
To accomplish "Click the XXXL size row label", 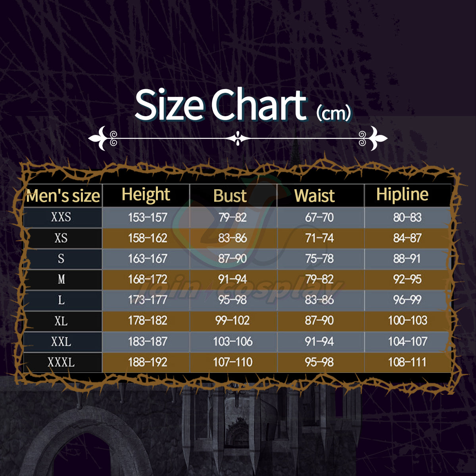I will click(x=61, y=362).
